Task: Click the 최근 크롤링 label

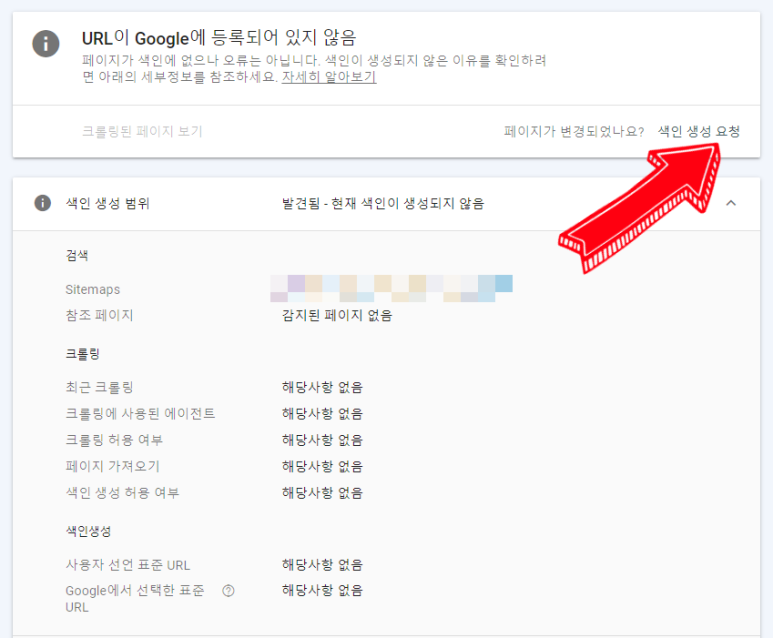Action: [100, 387]
